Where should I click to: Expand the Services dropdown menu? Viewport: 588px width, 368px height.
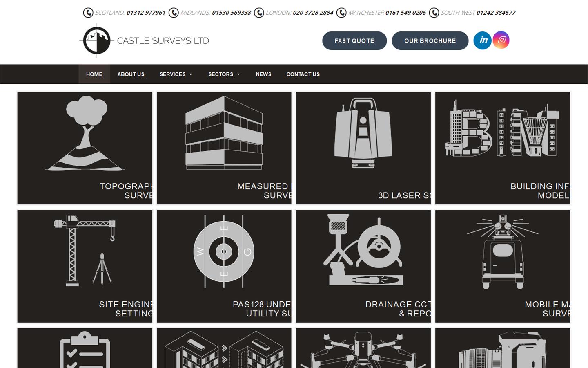point(176,74)
